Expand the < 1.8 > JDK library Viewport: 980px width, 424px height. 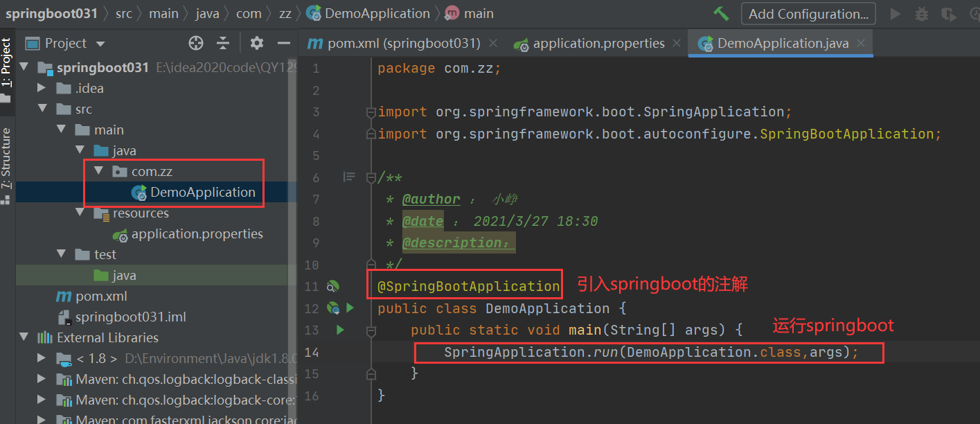(42, 358)
